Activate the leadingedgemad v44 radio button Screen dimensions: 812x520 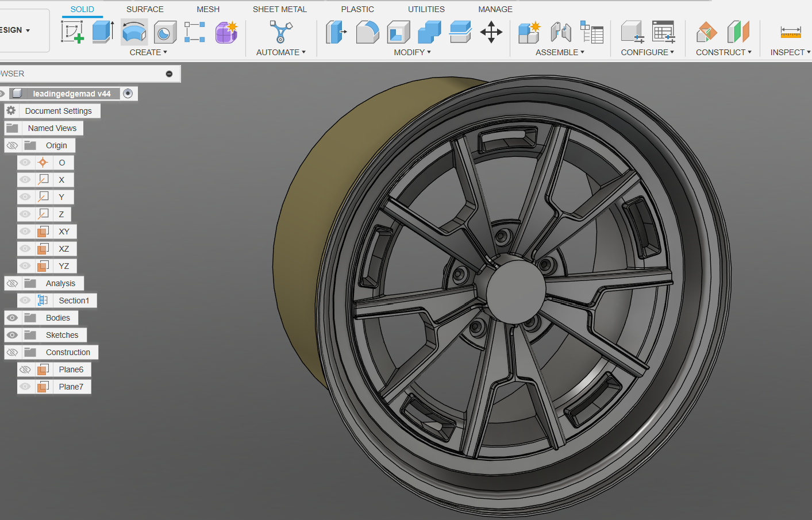(128, 94)
